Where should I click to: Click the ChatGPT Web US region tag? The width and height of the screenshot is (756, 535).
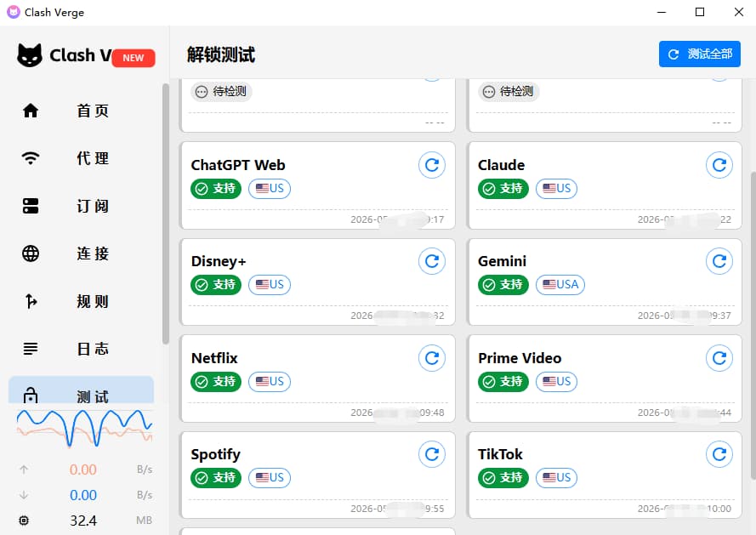click(x=270, y=188)
